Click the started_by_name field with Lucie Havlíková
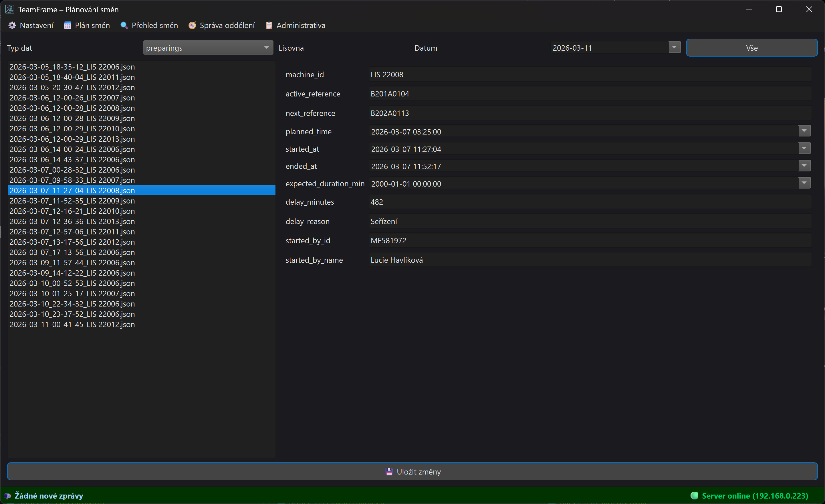Viewport: 825px width, 504px height. click(589, 260)
